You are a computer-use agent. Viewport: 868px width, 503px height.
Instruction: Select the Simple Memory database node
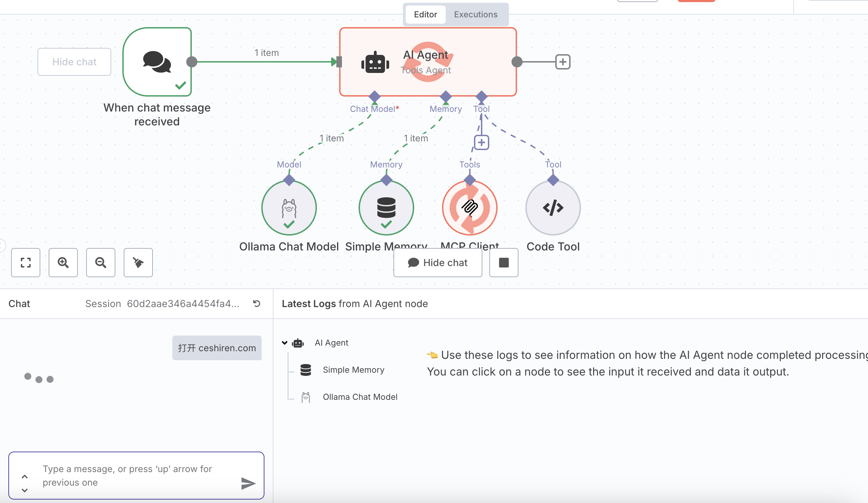386,208
